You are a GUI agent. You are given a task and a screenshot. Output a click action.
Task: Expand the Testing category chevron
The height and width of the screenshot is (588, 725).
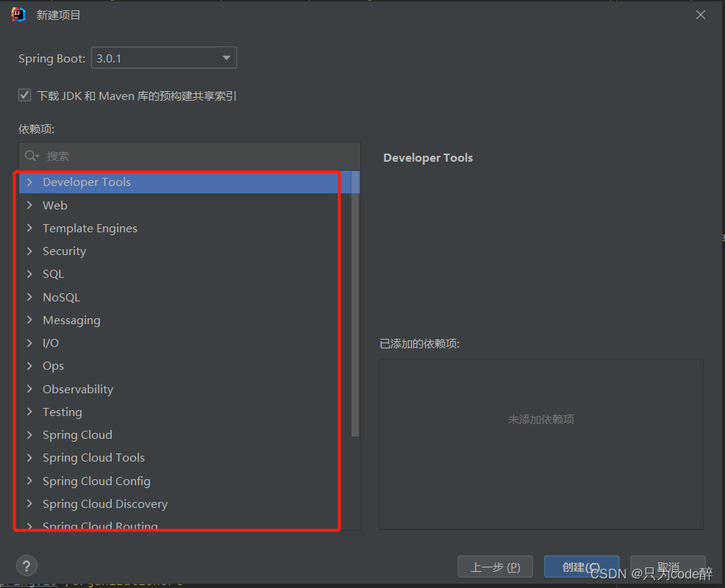point(29,412)
